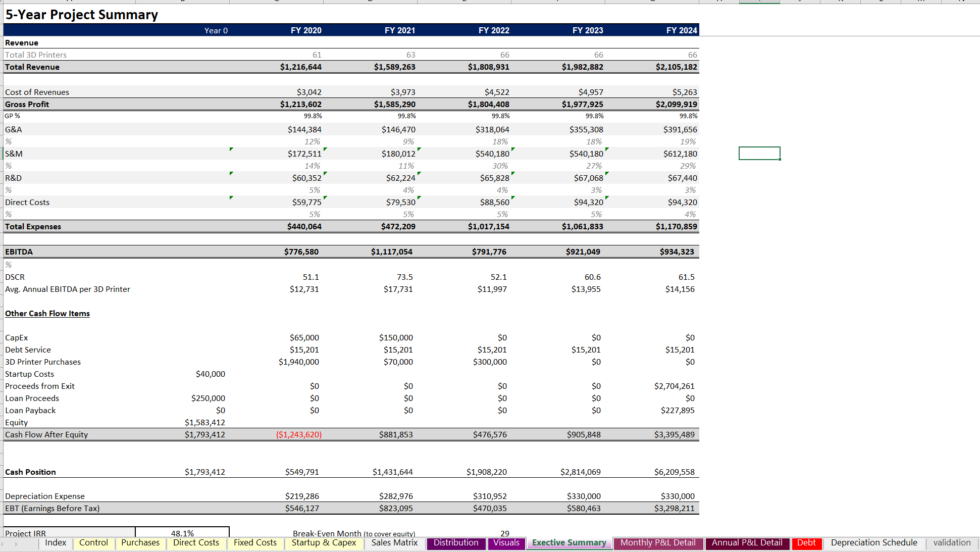Select the empty highlighted cell right of the table

(x=759, y=154)
